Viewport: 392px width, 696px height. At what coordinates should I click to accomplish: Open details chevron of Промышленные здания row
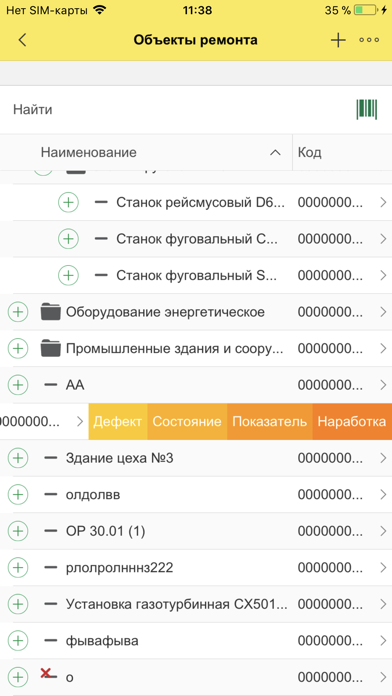(384, 348)
